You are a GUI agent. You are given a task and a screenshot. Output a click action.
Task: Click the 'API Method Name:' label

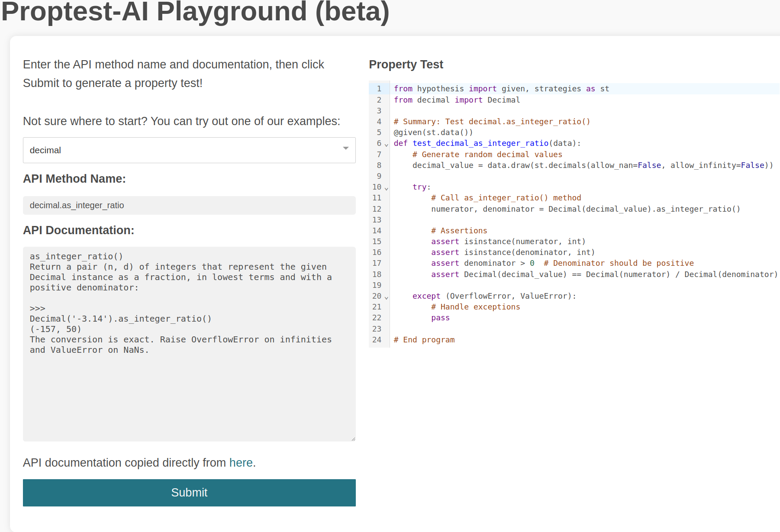(x=74, y=179)
